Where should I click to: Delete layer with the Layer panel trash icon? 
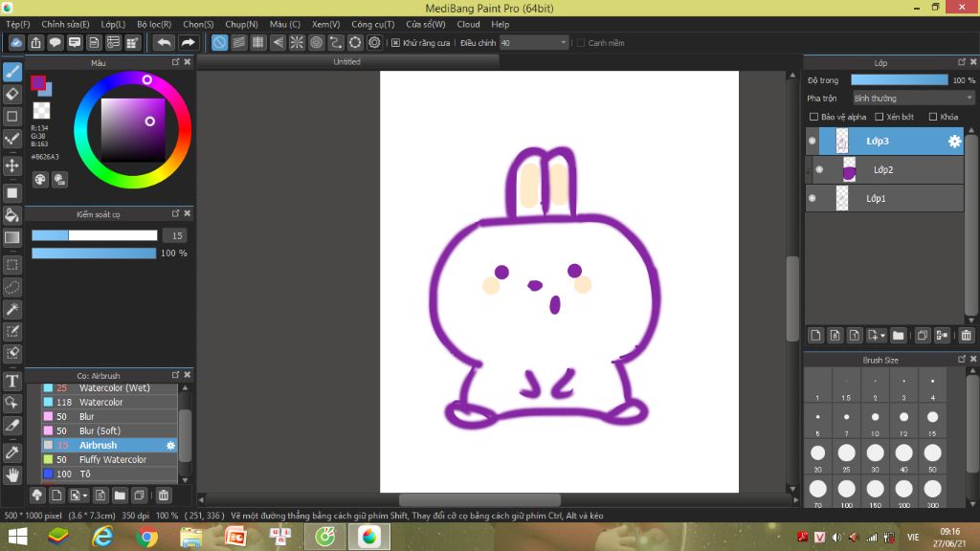click(x=967, y=336)
